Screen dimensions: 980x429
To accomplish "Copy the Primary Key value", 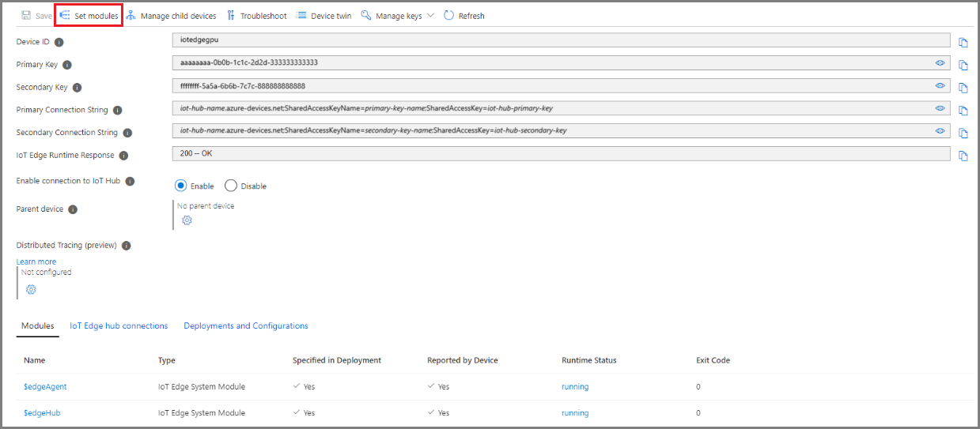I will tap(963, 65).
